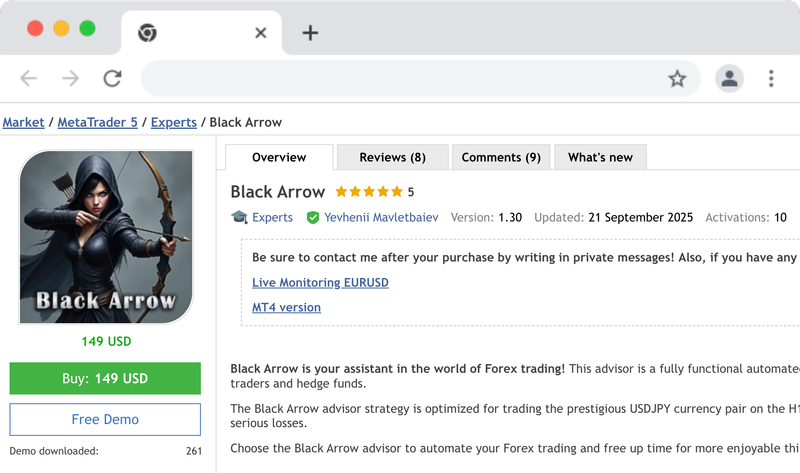Click the Black Arrow product title heading
This screenshot has width=800, height=473.
[278, 192]
